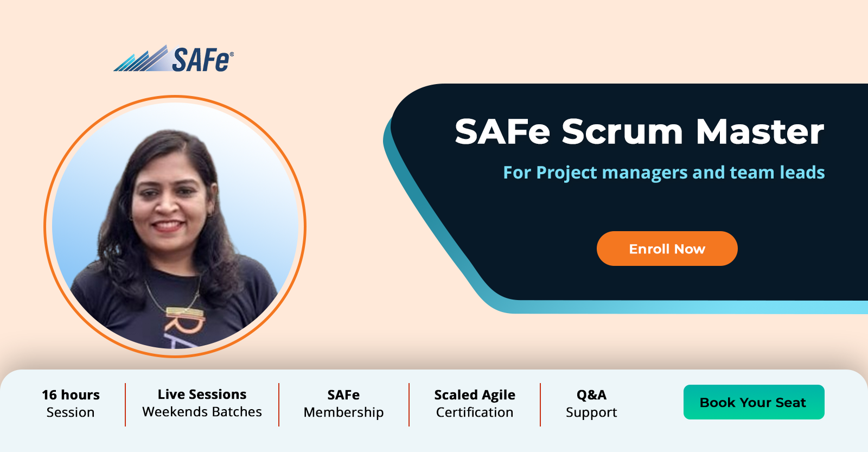Click red divider before Scaled Agile Certification
Screen dimensions: 868x452
click(x=409, y=404)
